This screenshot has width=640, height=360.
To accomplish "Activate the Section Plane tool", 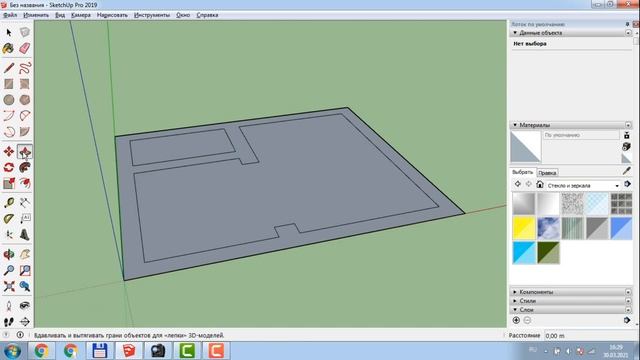I will pos(24,322).
